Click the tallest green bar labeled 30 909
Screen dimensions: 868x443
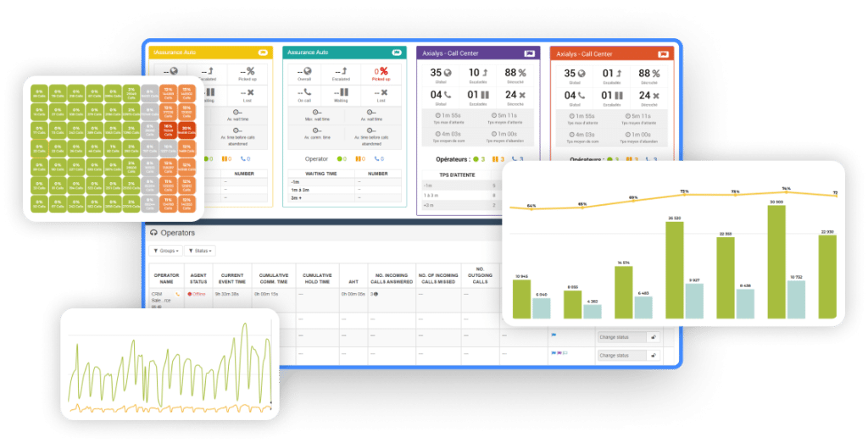(776, 262)
